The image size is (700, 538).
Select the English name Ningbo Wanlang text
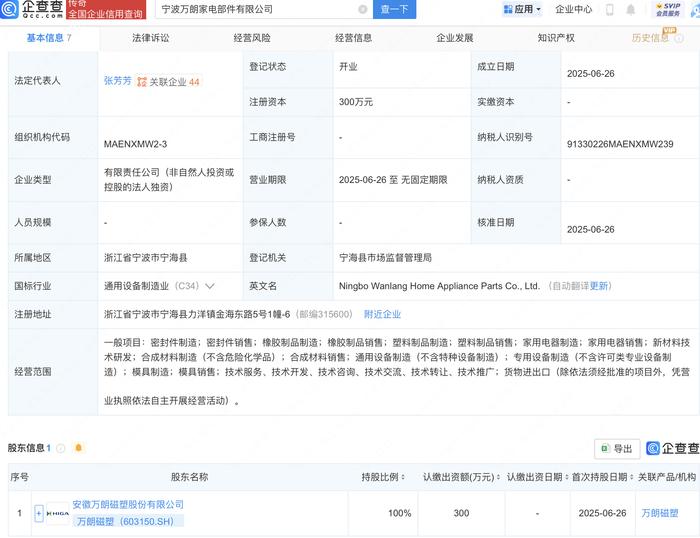coord(439,286)
